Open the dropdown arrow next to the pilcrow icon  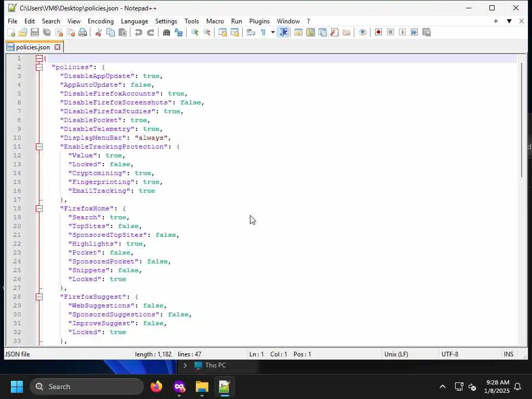273,32
